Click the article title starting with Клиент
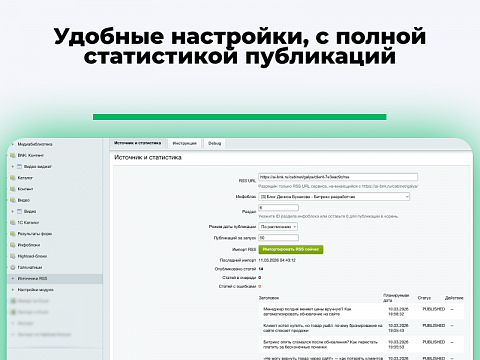The height and width of the screenshot is (360, 480). (x=323, y=328)
